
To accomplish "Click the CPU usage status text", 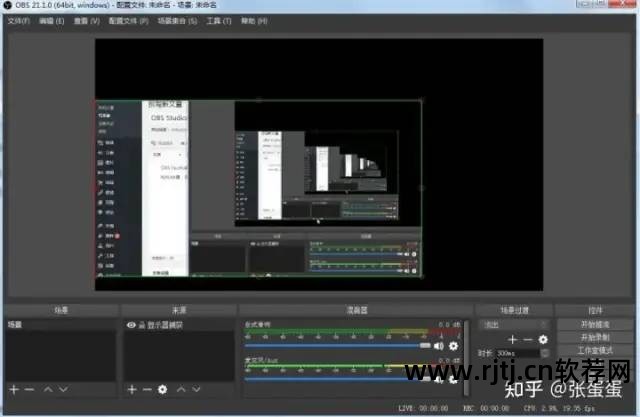I will [559, 408].
